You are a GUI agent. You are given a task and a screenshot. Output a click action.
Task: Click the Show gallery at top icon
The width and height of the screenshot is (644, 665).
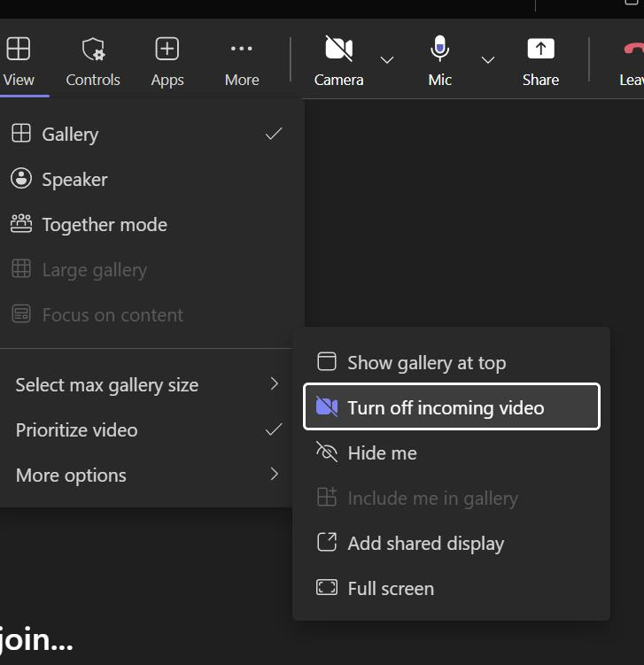pos(327,361)
